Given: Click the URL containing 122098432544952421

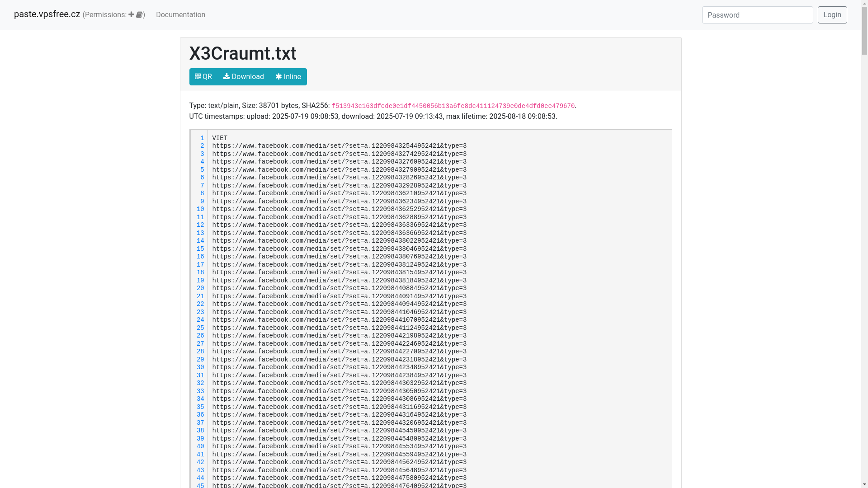Looking at the screenshot, I should pyautogui.click(x=340, y=146).
